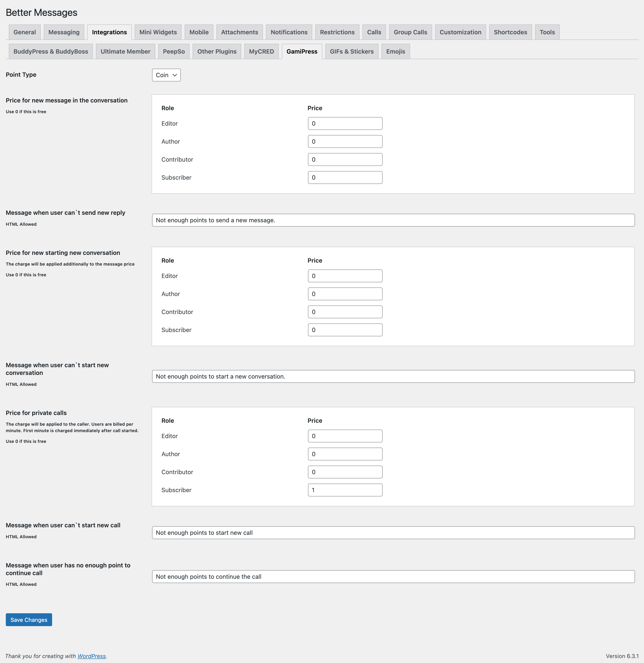644x663 pixels.
Task: Focus Contributor price field for private calls
Action: tap(345, 472)
